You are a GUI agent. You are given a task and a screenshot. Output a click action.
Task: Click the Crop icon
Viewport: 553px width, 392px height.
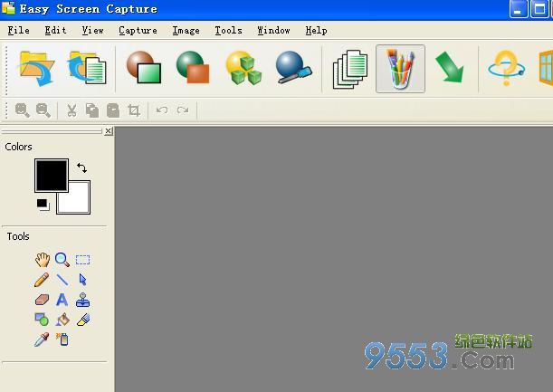click(134, 110)
